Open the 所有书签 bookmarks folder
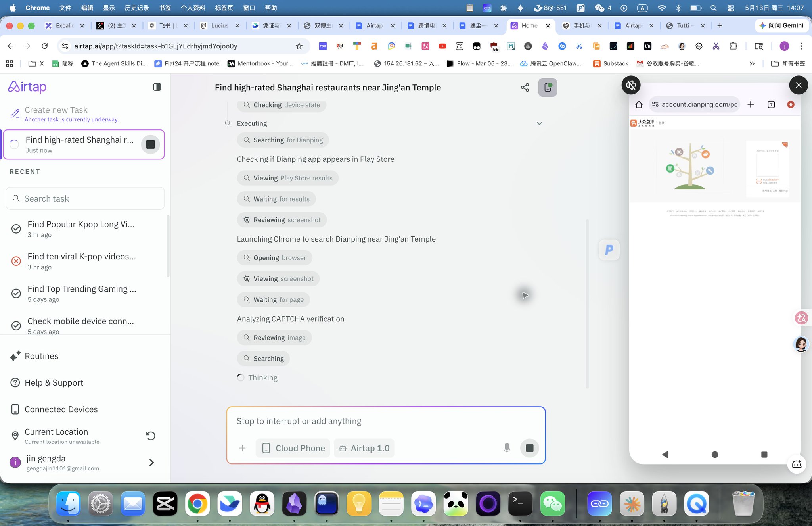 point(788,63)
